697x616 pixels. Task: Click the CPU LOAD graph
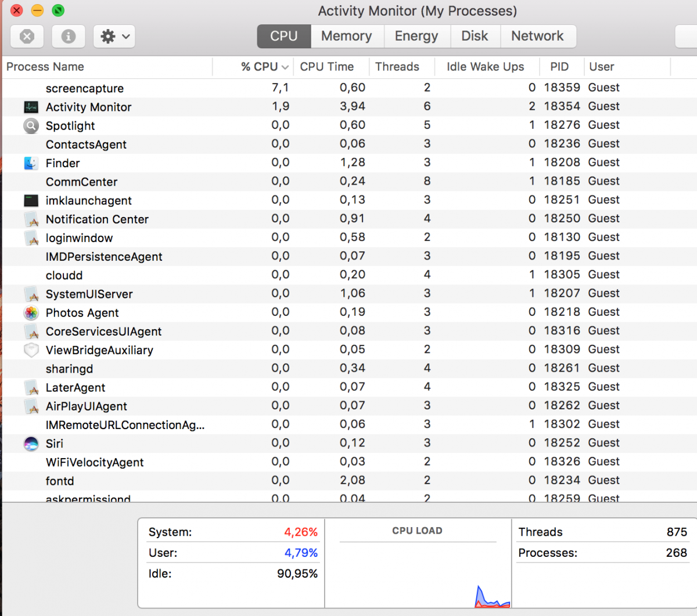point(418,576)
